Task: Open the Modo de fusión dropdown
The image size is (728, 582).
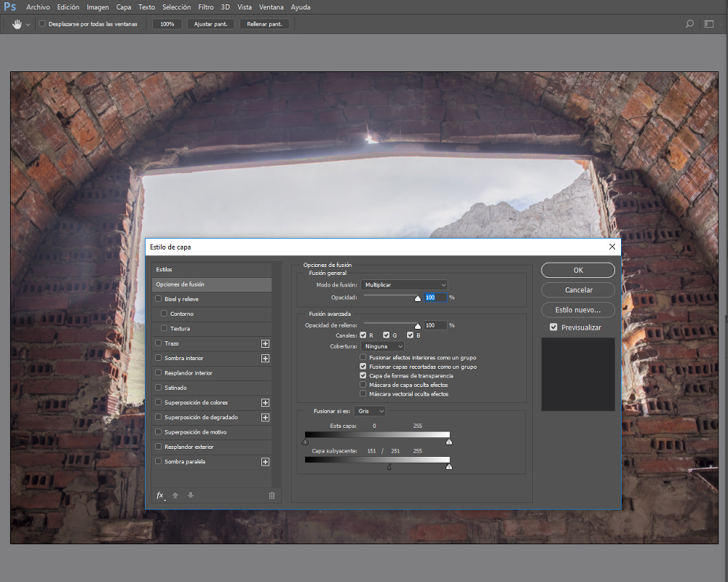Action: pyautogui.click(x=404, y=285)
